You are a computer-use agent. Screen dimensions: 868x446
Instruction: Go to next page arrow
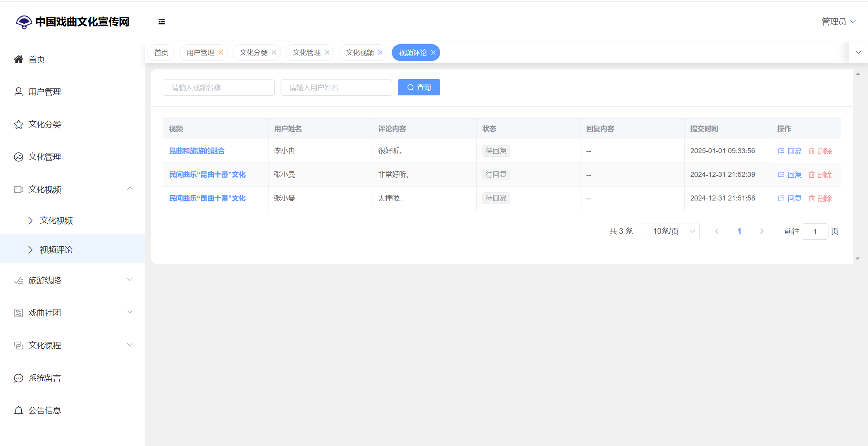(762, 231)
